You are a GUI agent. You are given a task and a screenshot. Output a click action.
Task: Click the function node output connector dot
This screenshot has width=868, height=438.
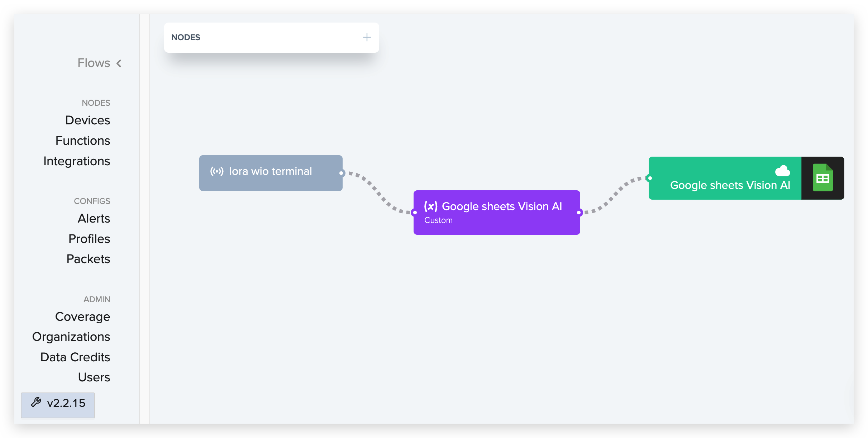click(579, 213)
